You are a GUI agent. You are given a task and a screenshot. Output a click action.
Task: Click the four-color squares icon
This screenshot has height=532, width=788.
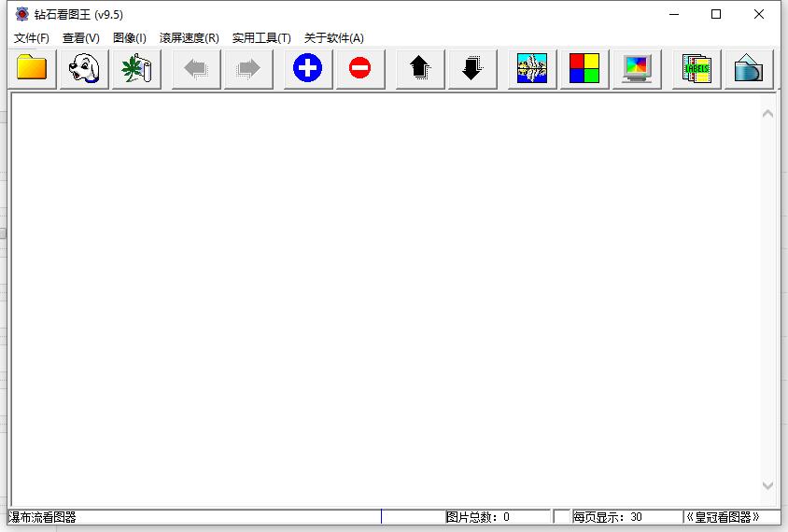584,69
